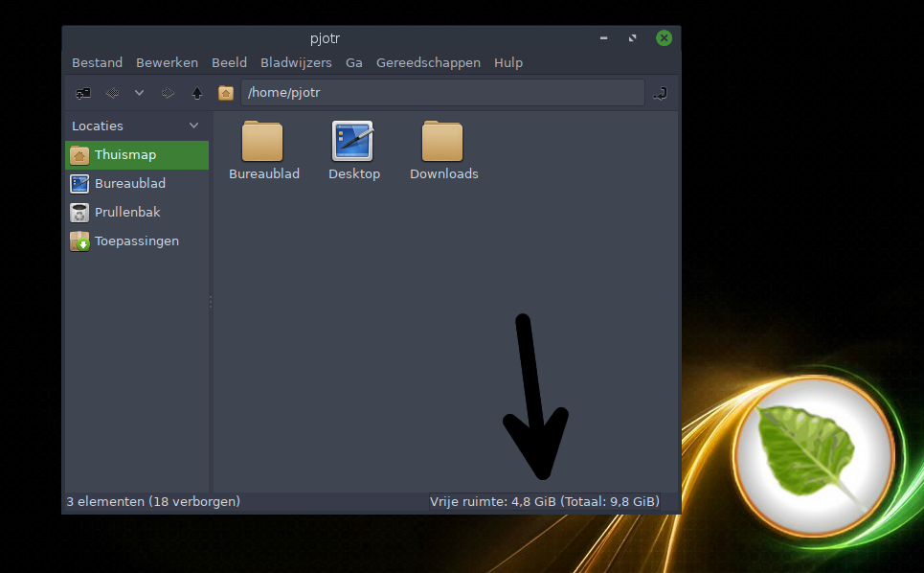The width and height of the screenshot is (924, 573).
Task: Open the Gereedschappen menu
Action: [x=428, y=62]
